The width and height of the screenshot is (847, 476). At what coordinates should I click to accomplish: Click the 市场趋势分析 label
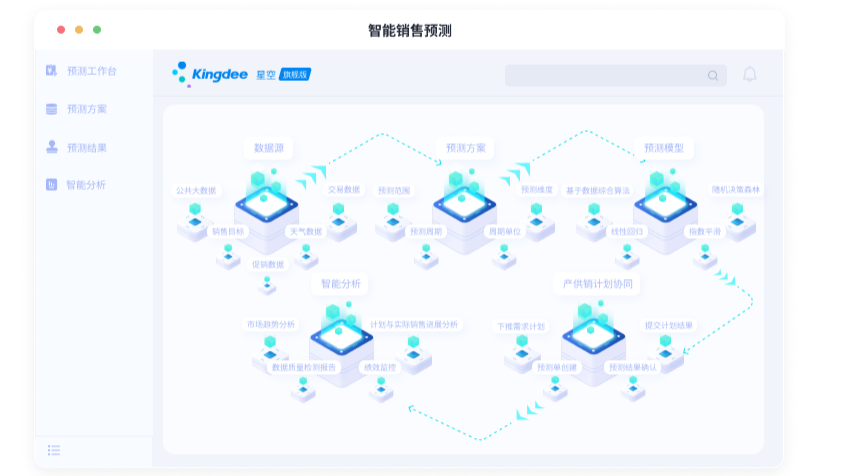pyautogui.click(x=271, y=324)
